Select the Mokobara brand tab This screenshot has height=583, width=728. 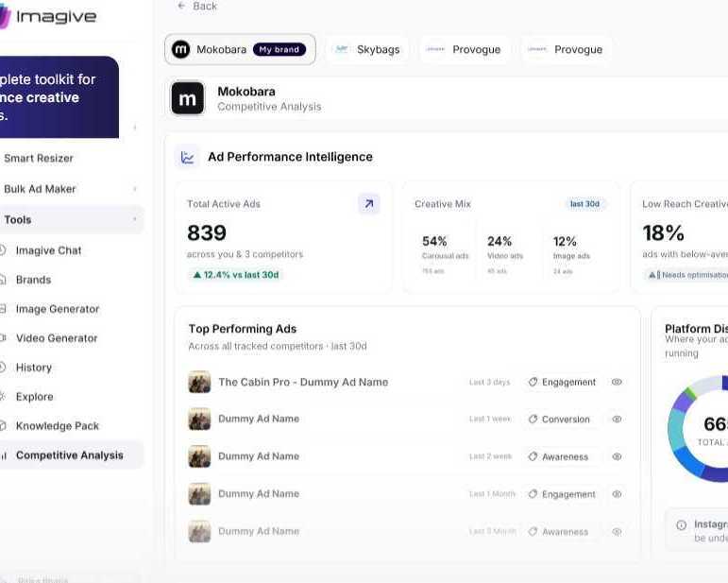pyautogui.click(x=240, y=49)
